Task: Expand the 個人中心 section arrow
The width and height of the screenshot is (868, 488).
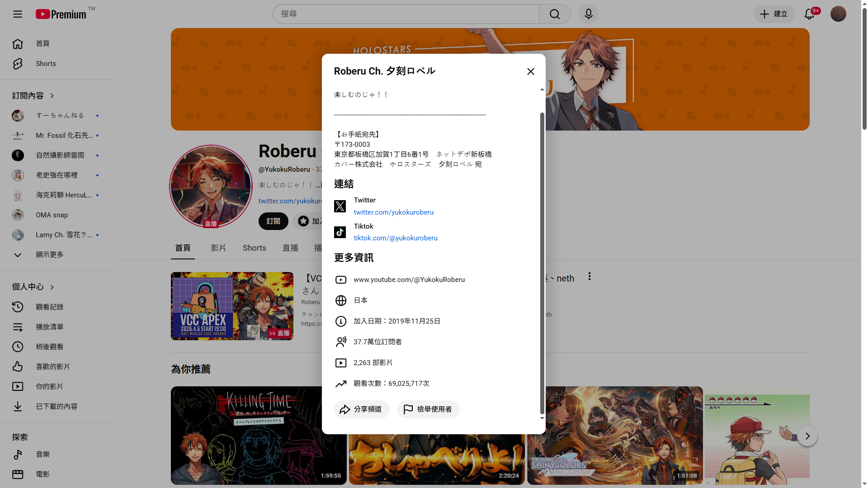Action: point(52,287)
